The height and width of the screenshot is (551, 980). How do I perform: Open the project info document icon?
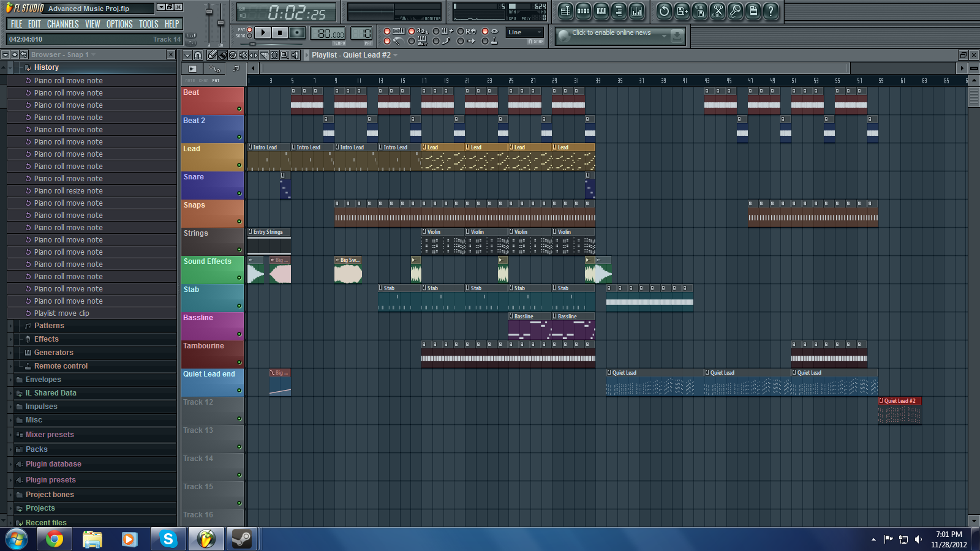(x=753, y=10)
